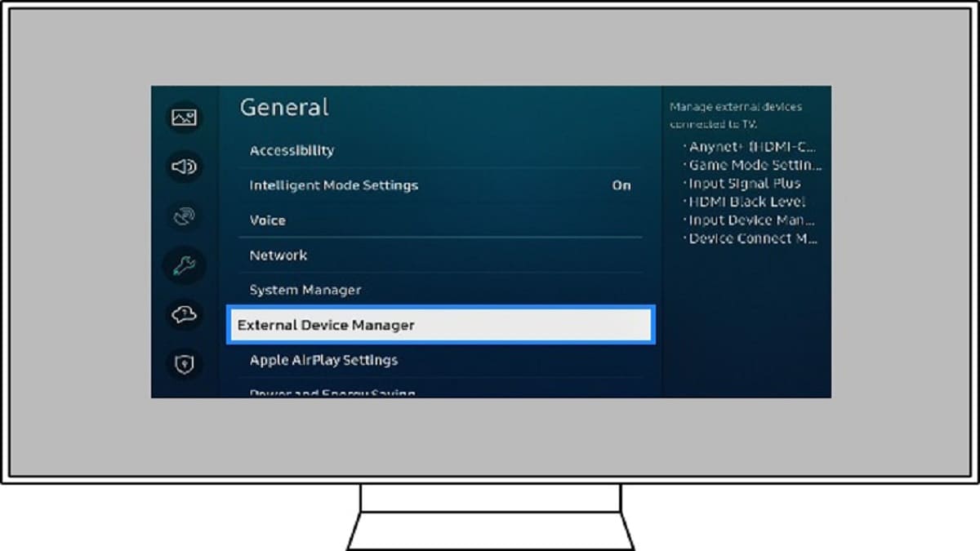
Task: Open the Picture settings icon
Action: coord(184,118)
